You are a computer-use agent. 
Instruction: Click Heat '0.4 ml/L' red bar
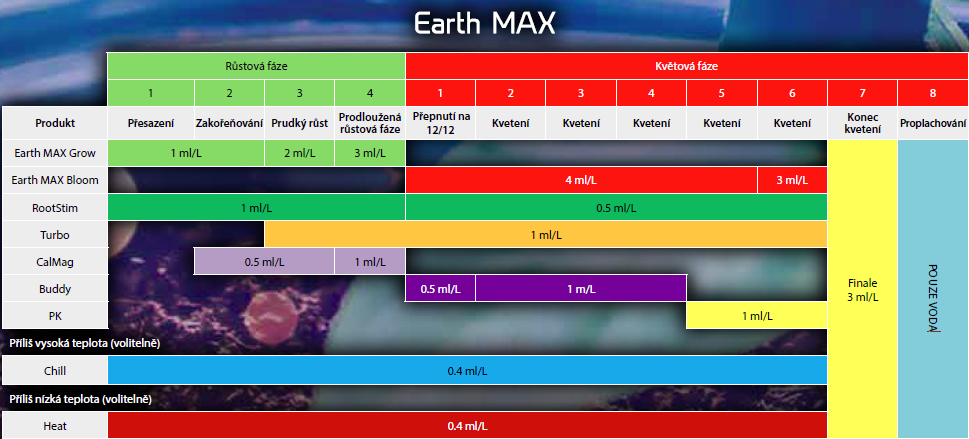[x=467, y=425]
